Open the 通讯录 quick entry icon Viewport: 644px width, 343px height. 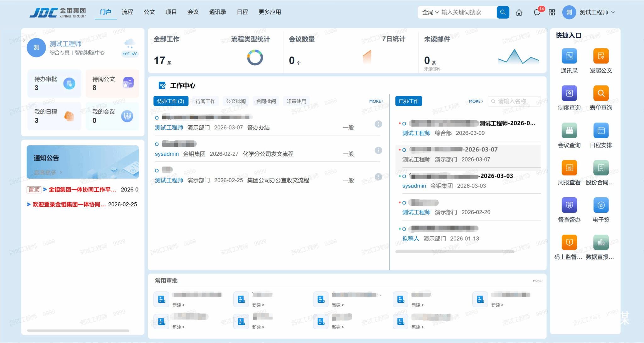pyautogui.click(x=569, y=56)
